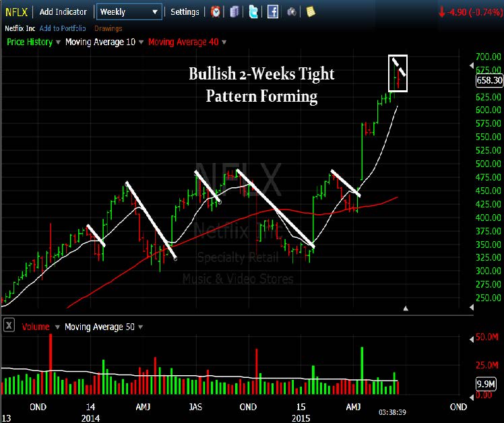504x423 pixels.
Task: Click the 575.00 price axis label
Action: [x=489, y=124]
